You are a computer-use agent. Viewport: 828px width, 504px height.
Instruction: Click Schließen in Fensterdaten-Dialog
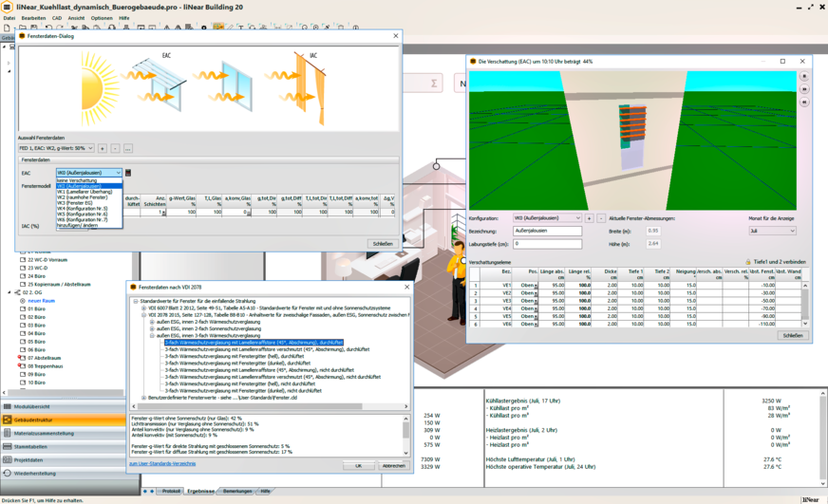pos(383,244)
